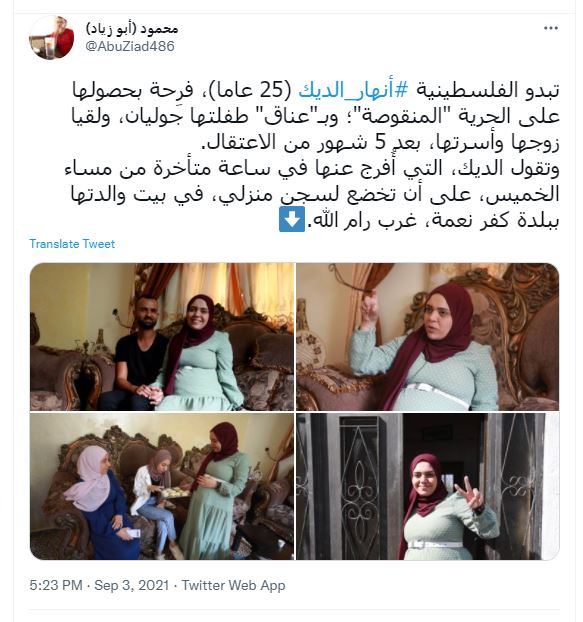Click the Sep 3, 2021 date

pyautogui.click(x=132, y=586)
